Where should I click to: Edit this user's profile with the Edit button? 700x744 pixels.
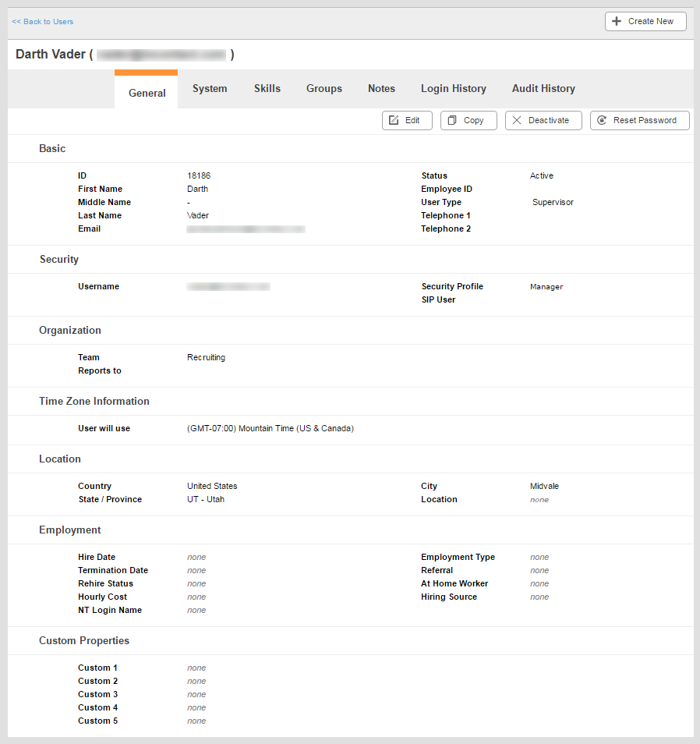(x=407, y=121)
